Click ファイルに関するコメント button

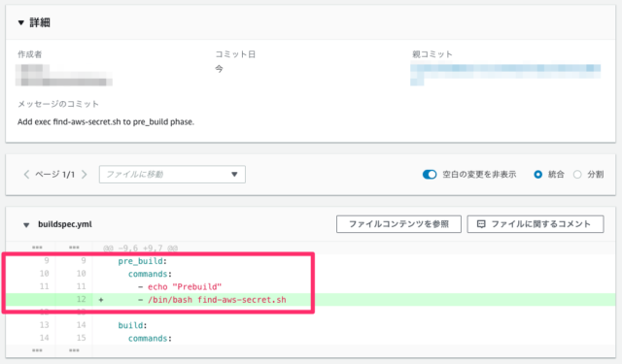pyautogui.click(x=536, y=224)
